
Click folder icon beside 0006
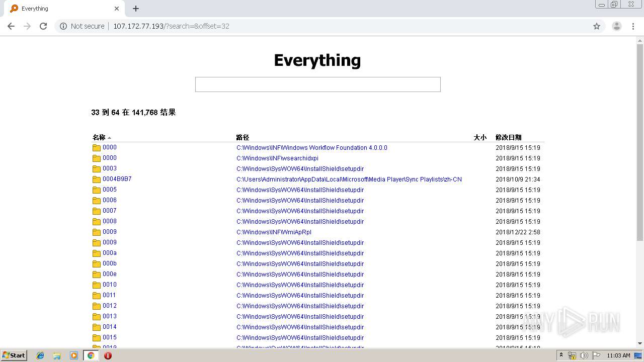pyautogui.click(x=97, y=201)
